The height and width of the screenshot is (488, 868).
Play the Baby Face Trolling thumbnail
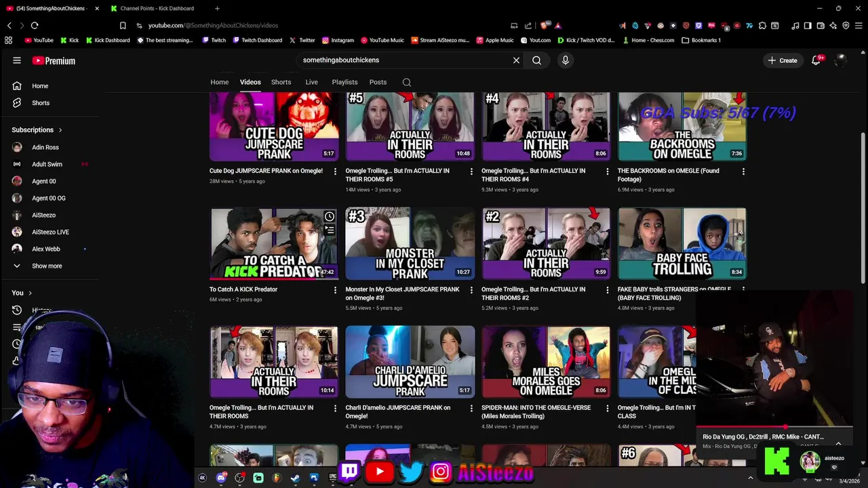682,243
